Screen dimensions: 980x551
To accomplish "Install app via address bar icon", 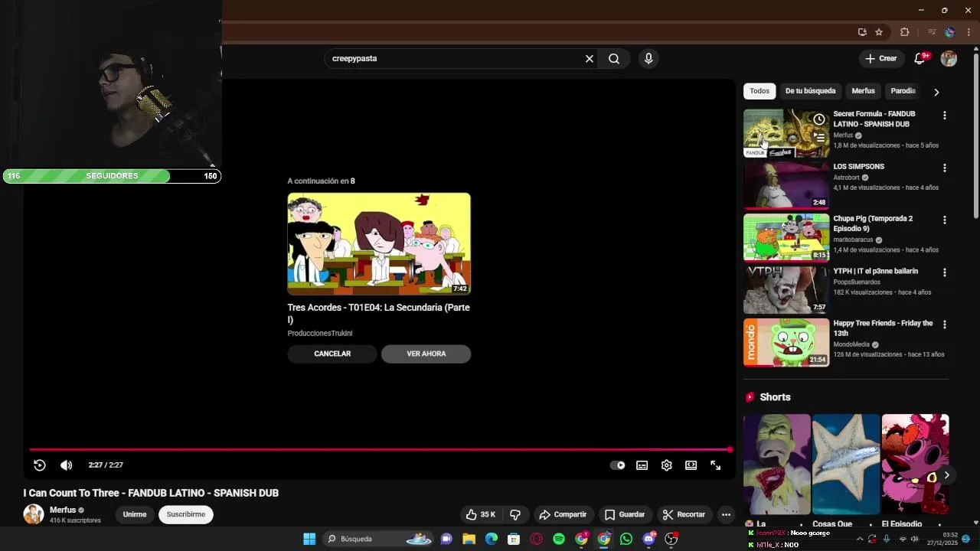I will pyautogui.click(x=862, y=32).
